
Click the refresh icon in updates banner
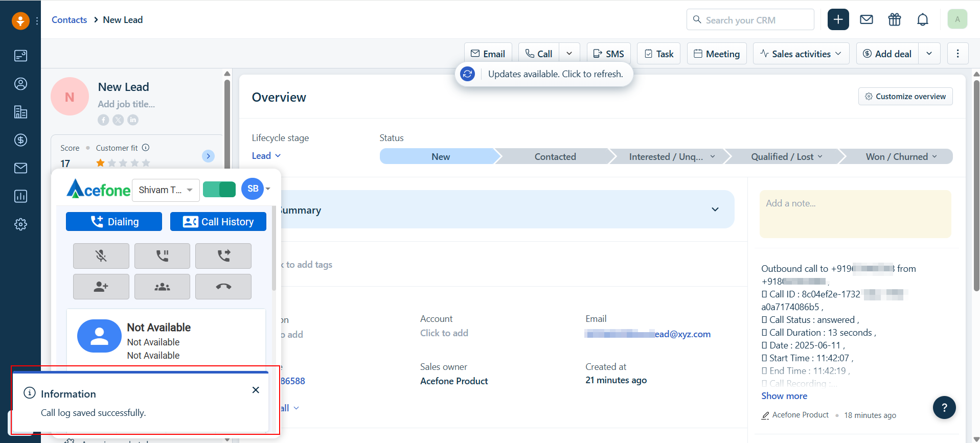click(467, 74)
